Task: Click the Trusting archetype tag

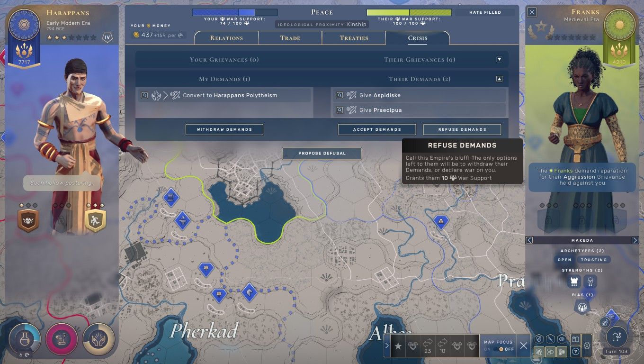Action: (594, 260)
